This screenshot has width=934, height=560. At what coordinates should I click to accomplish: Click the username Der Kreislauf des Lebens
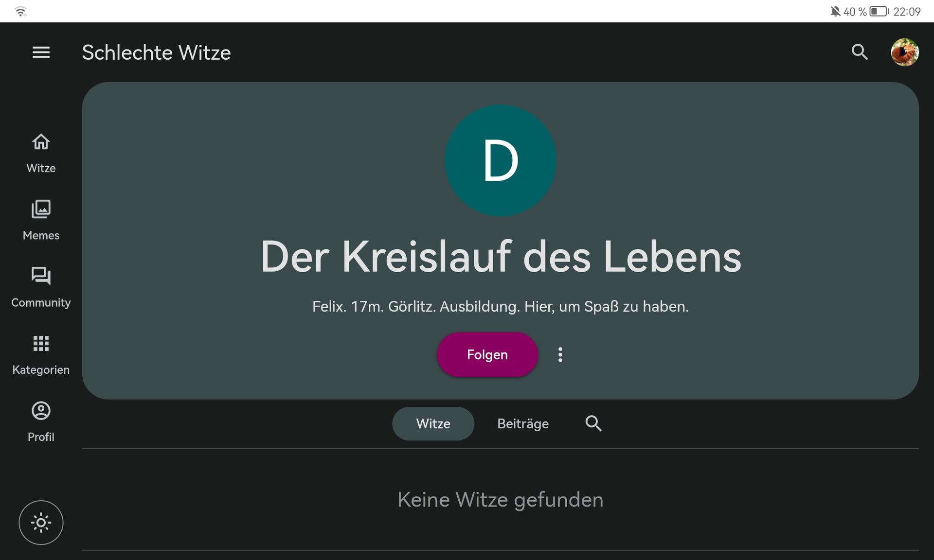click(x=500, y=257)
